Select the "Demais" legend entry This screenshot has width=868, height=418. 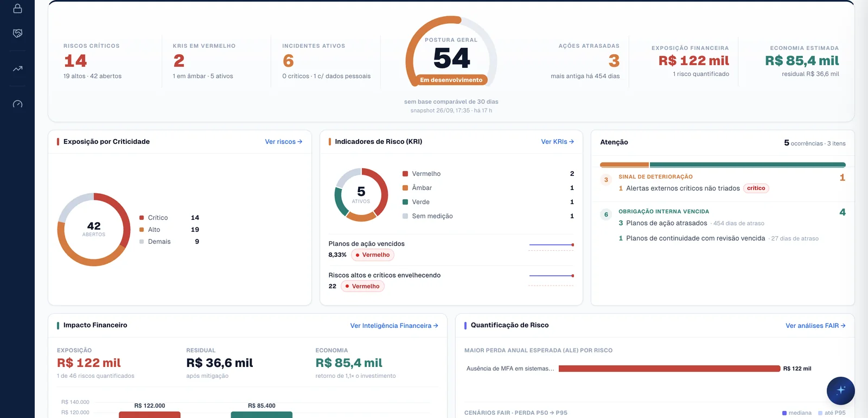[x=169, y=242]
